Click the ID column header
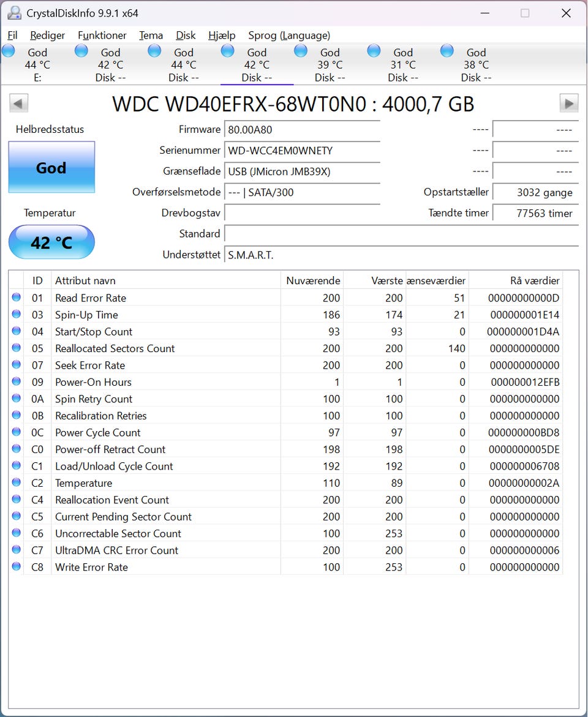The height and width of the screenshot is (717, 588). pyautogui.click(x=37, y=281)
